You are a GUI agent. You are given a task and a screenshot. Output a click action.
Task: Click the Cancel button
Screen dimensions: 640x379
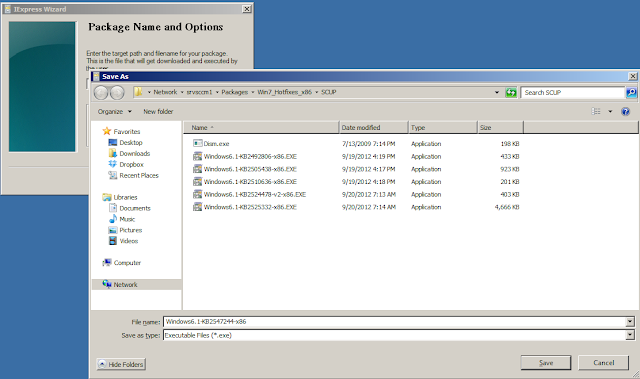(x=603, y=363)
